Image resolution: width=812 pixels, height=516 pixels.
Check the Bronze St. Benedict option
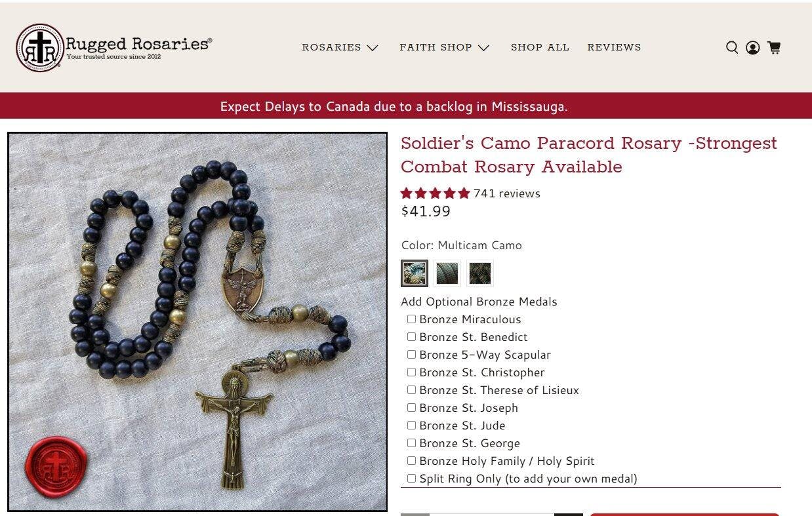[x=411, y=337]
